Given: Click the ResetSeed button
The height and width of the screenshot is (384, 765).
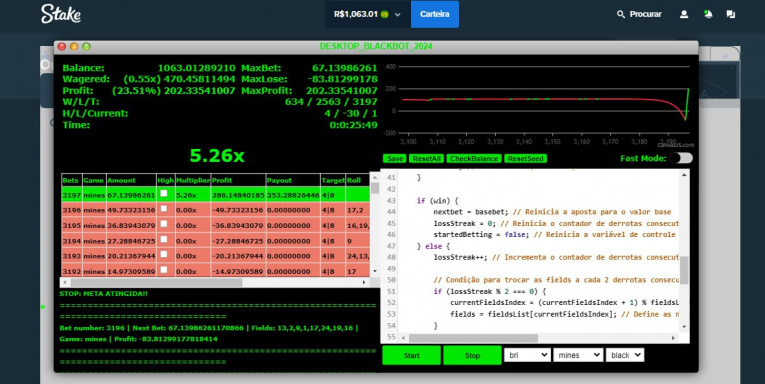Looking at the screenshot, I should pyautogui.click(x=525, y=159).
